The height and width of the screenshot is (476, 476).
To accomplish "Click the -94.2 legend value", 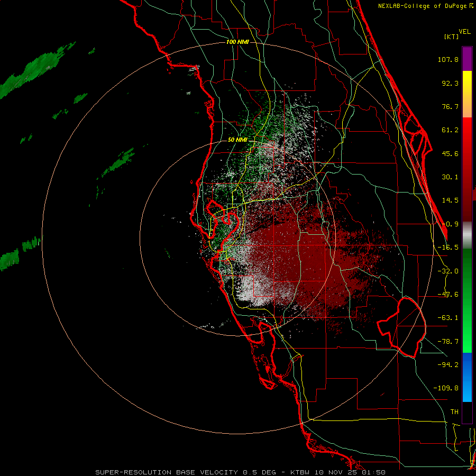I will 448,364.
